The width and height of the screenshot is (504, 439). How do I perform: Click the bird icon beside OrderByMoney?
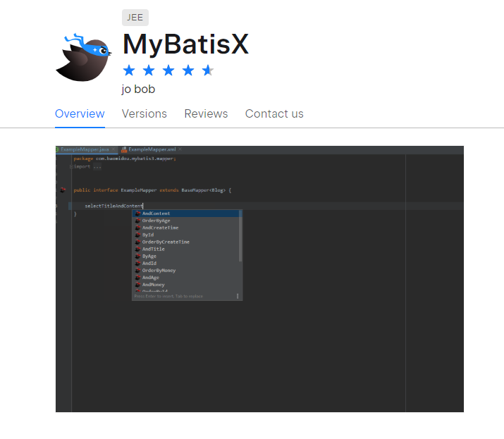[x=138, y=271]
